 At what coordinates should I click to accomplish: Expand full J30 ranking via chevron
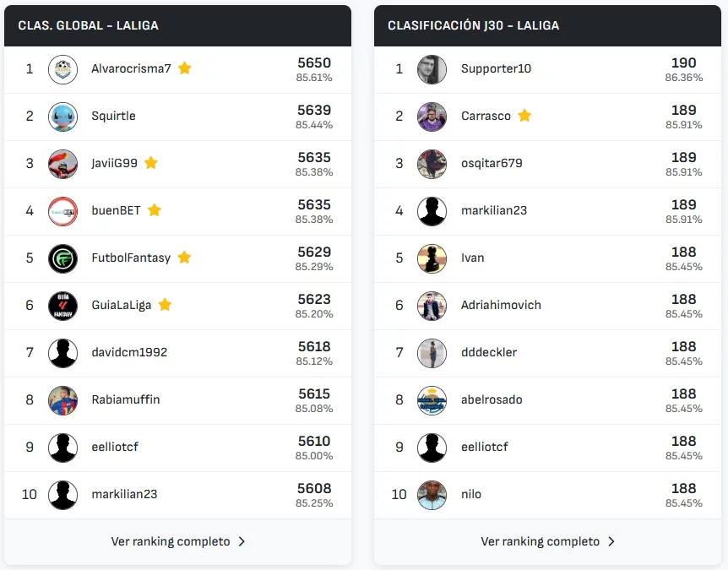click(611, 542)
